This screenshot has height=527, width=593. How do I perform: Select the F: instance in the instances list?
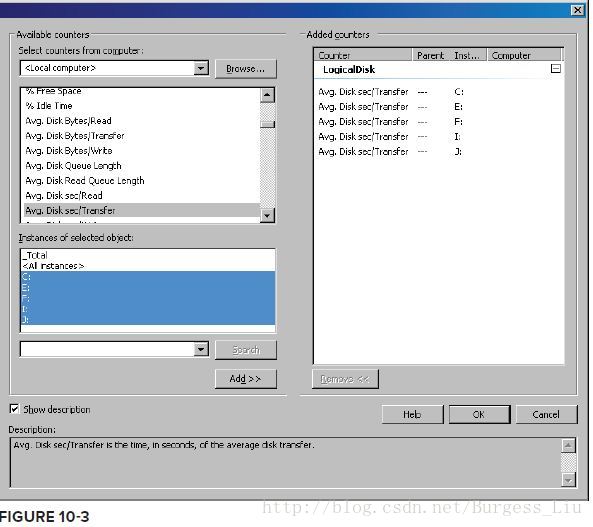pos(148,298)
